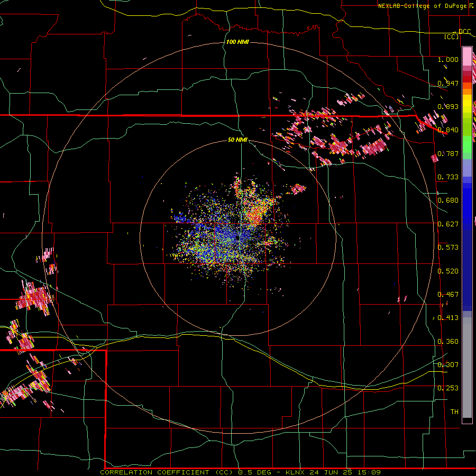
Task: Click the 0.893 color scale value
Action: [448, 106]
